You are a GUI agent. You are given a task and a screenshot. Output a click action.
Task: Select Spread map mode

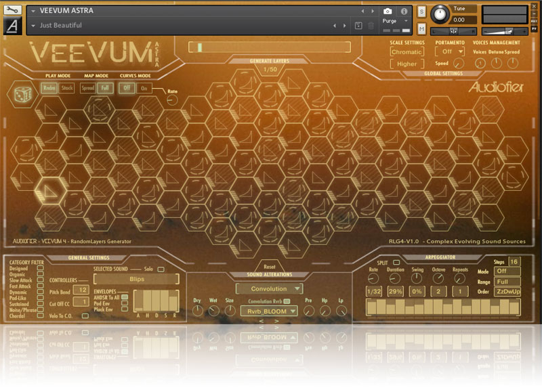[x=87, y=88]
